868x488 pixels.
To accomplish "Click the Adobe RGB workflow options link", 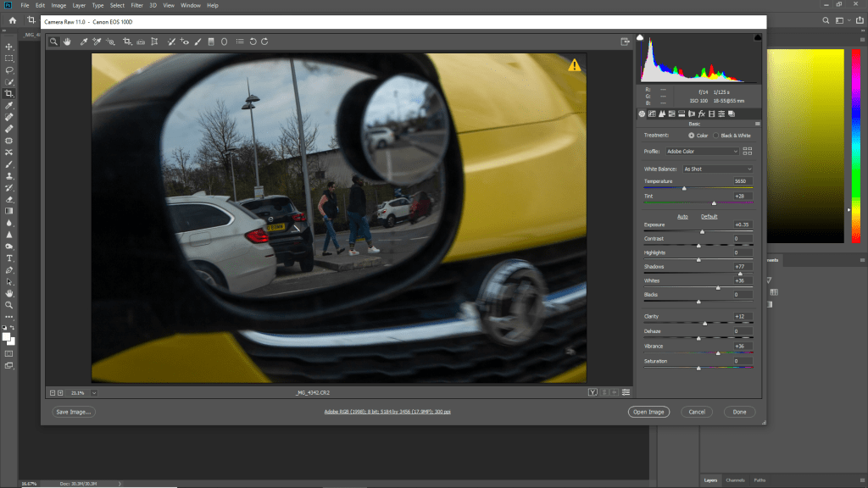I will click(387, 412).
